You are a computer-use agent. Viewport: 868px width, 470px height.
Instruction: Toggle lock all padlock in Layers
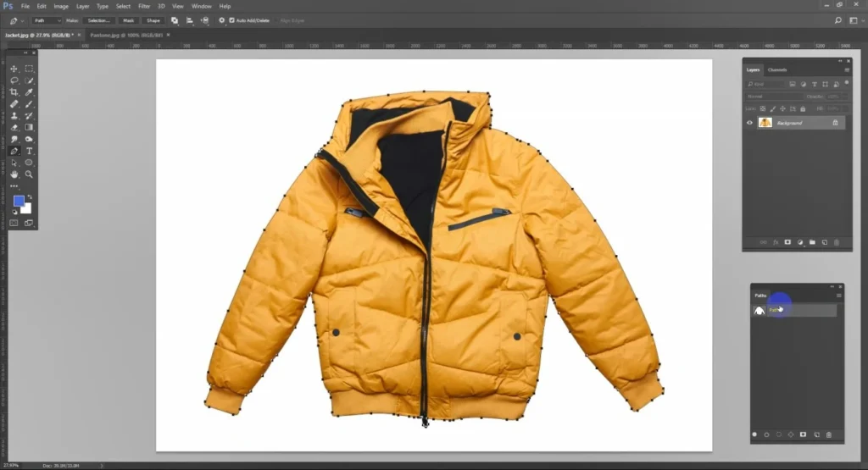point(803,109)
